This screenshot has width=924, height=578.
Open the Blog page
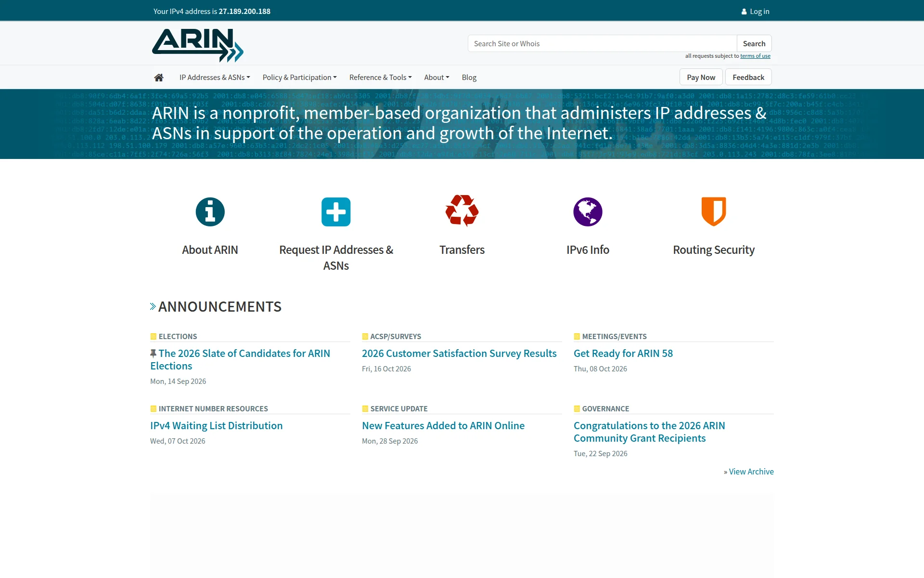coord(469,78)
